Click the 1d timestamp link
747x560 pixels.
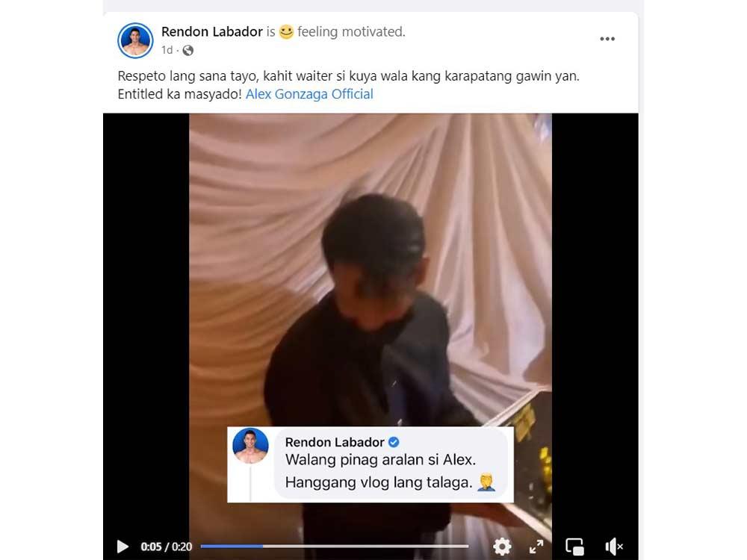(x=166, y=51)
